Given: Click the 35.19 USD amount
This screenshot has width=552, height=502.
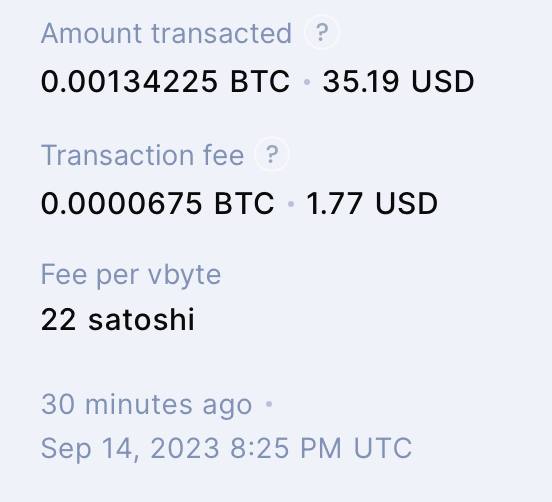Looking at the screenshot, I should [398, 82].
